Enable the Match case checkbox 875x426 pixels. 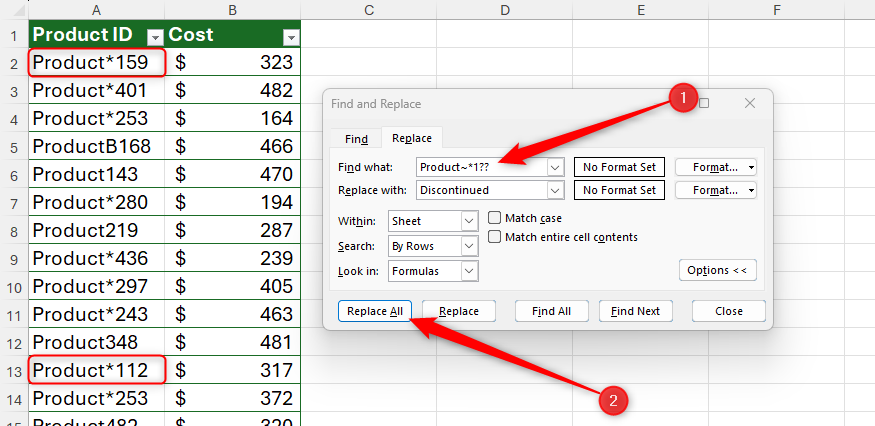(494, 218)
